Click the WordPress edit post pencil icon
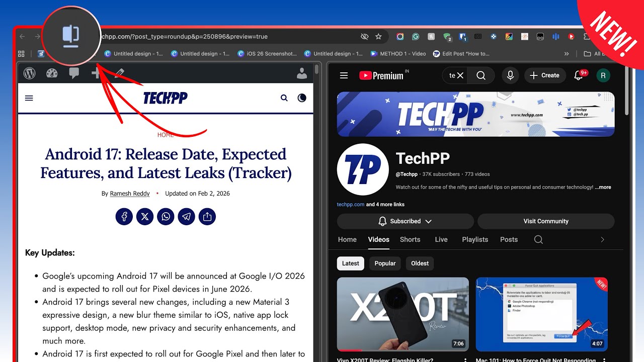The image size is (644, 362). tap(119, 73)
